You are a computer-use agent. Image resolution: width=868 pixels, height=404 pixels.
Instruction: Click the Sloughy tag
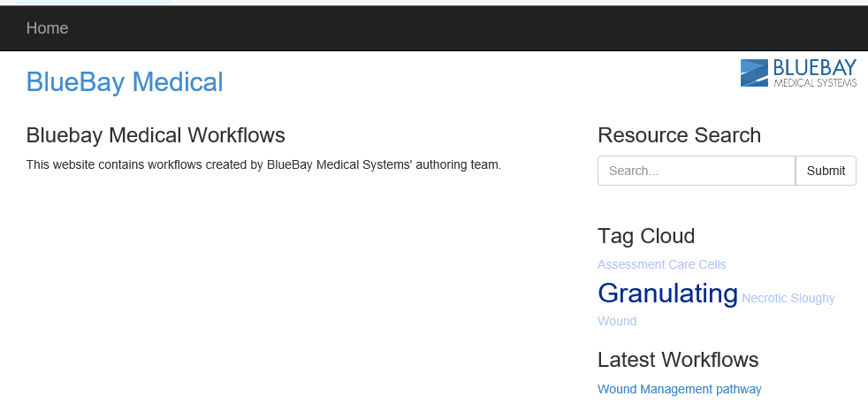tap(813, 299)
